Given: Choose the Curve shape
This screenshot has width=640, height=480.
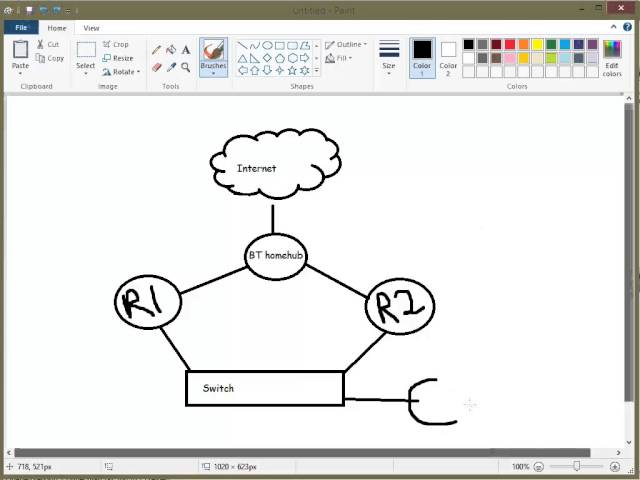Looking at the screenshot, I should coord(255,45).
